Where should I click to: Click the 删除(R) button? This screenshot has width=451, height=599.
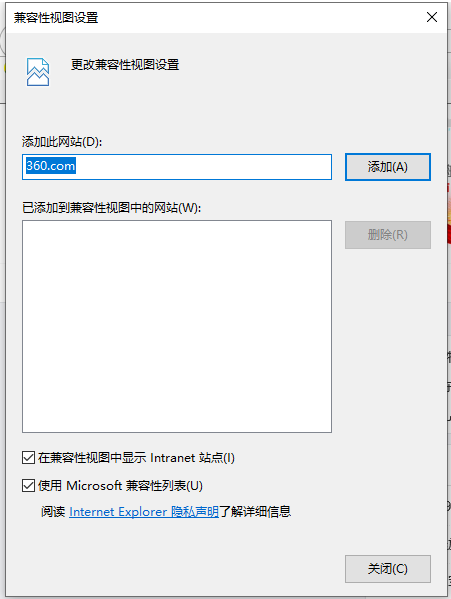click(x=388, y=235)
